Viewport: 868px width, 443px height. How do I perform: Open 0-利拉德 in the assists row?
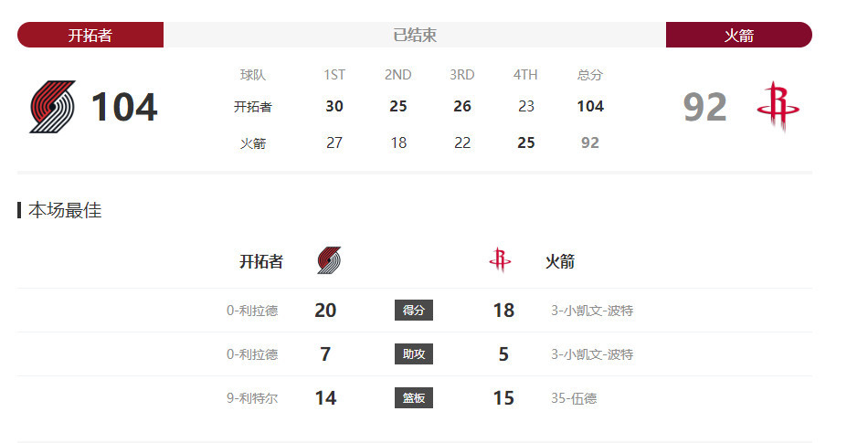[x=252, y=354]
